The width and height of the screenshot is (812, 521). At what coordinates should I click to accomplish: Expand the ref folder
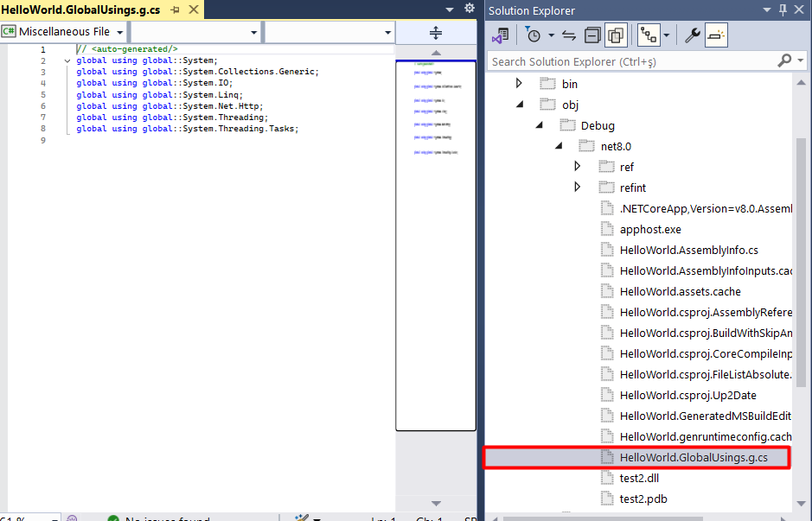tap(578, 166)
